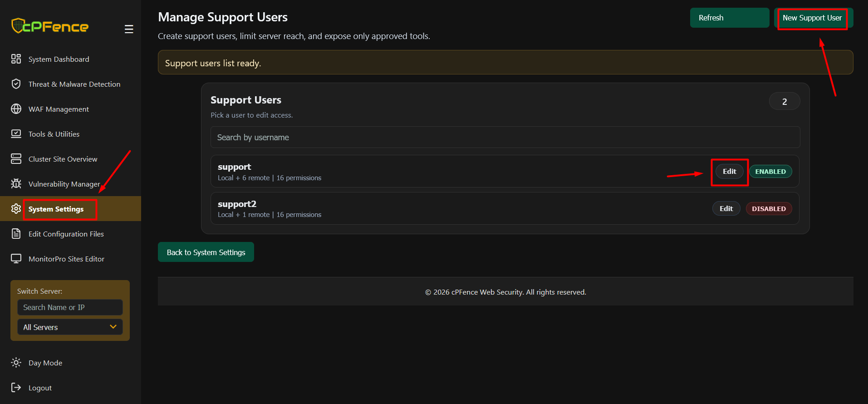Click the 'Switch Server:' label
Image resolution: width=868 pixels, height=404 pixels.
(x=40, y=291)
